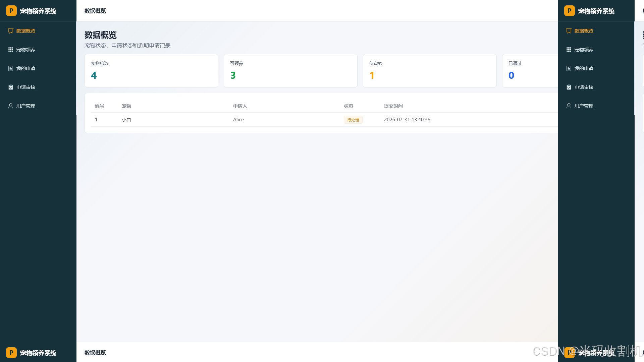
Task: Click the timestamp 2026-07-31 13:40:36
Action: pyautogui.click(x=407, y=120)
